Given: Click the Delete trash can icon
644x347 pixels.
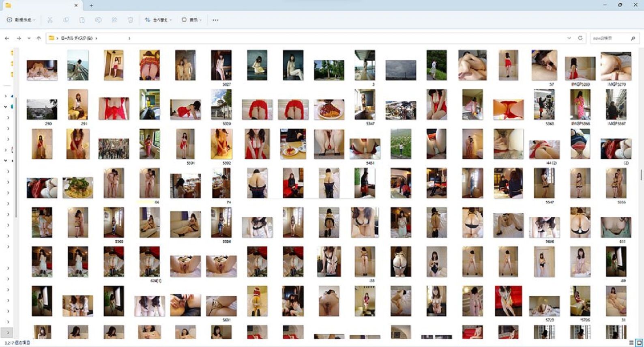Looking at the screenshot, I should pyautogui.click(x=130, y=20).
